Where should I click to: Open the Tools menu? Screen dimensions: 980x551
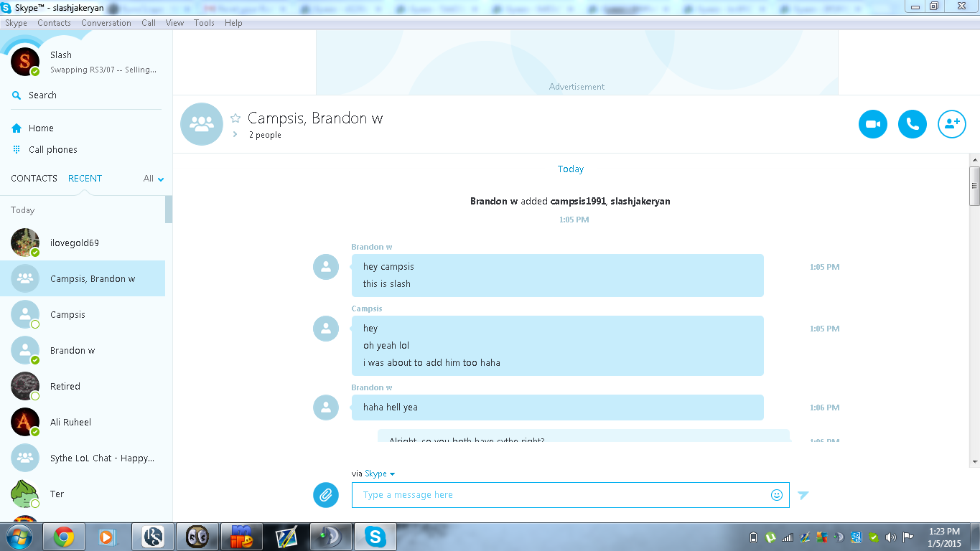pyautogui.click(x=204, y=23)
